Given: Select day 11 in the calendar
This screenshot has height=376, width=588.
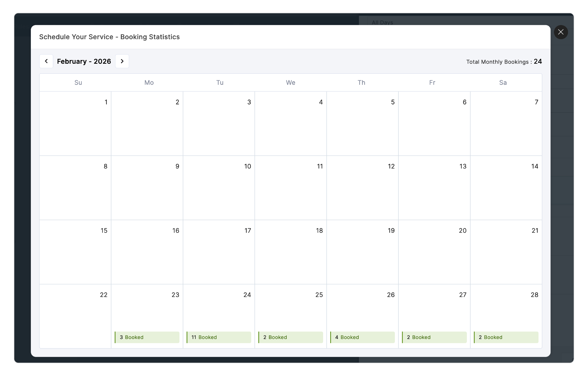Looking at the screenshot, I should [291, 188].
